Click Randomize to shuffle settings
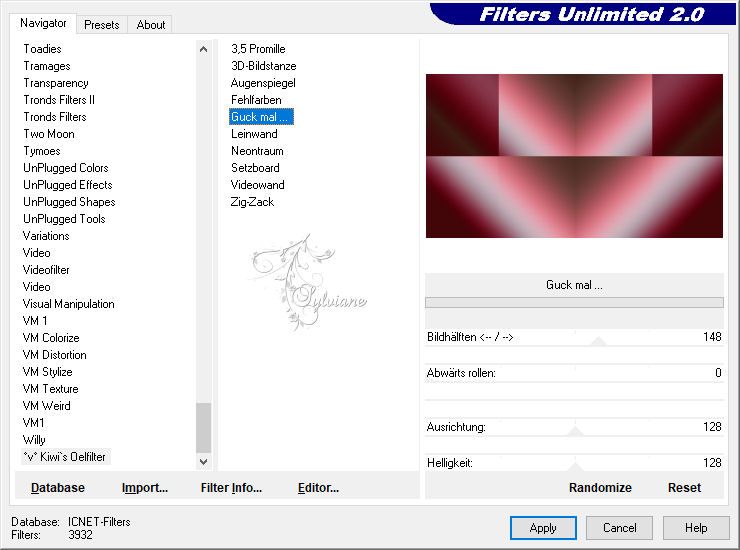 pyautogui.click(x=600, y=488)
